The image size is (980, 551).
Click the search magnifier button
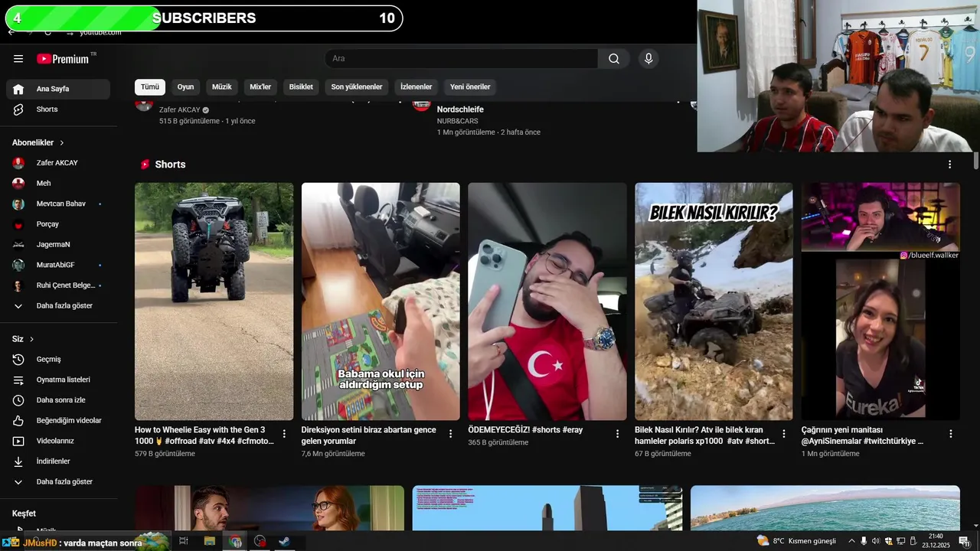coord(614,59)
